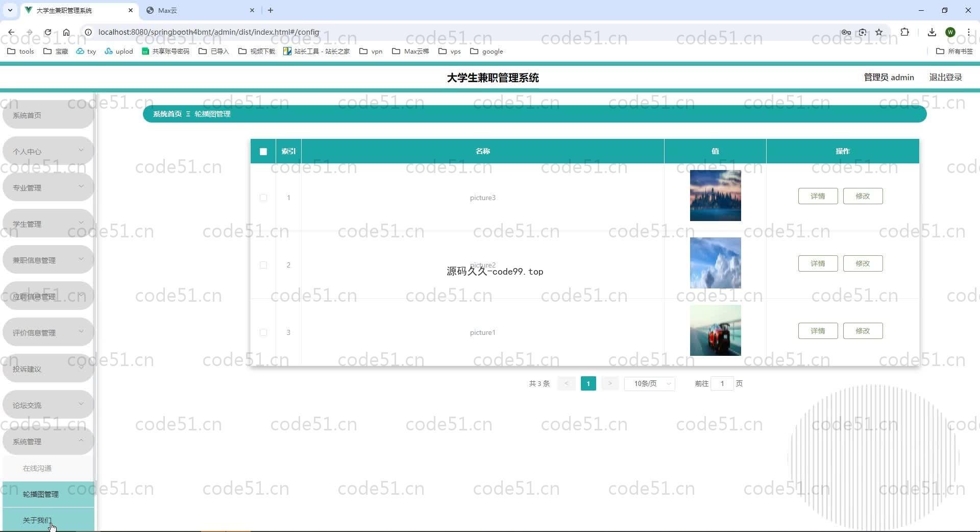Expand the 论坛交流 sidebar menu

coord(48,405)
